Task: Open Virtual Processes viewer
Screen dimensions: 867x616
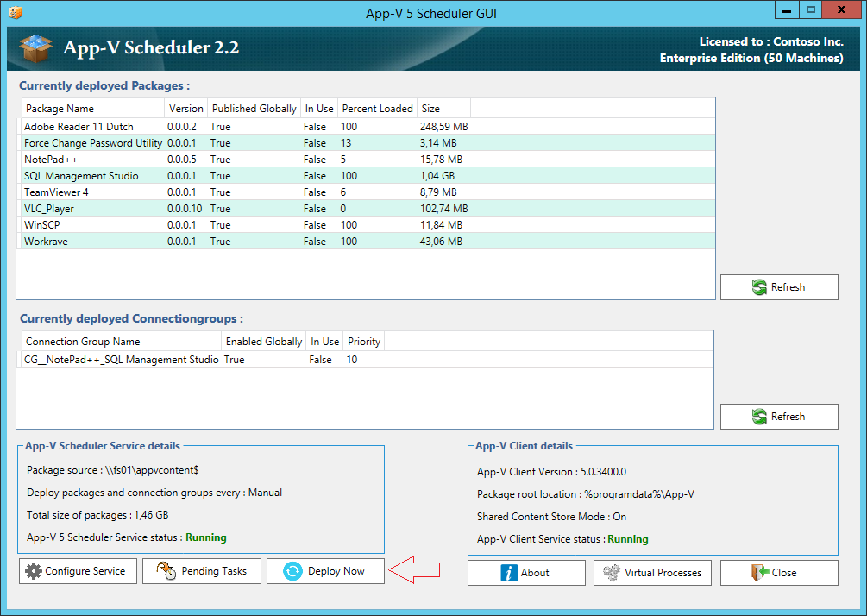Action: (651, 572)
